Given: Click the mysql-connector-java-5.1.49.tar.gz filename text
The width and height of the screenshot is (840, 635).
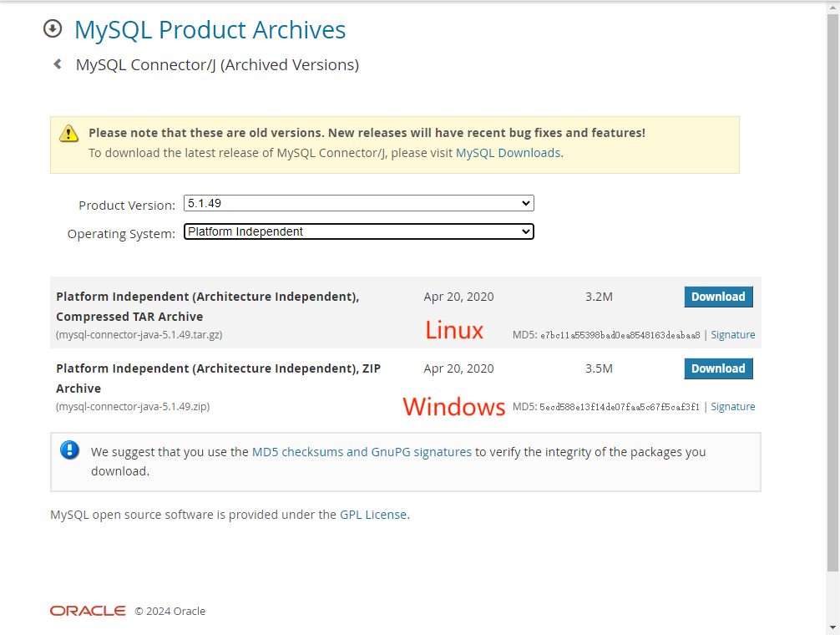Looking at the screenshot, I should coord(139,335).
